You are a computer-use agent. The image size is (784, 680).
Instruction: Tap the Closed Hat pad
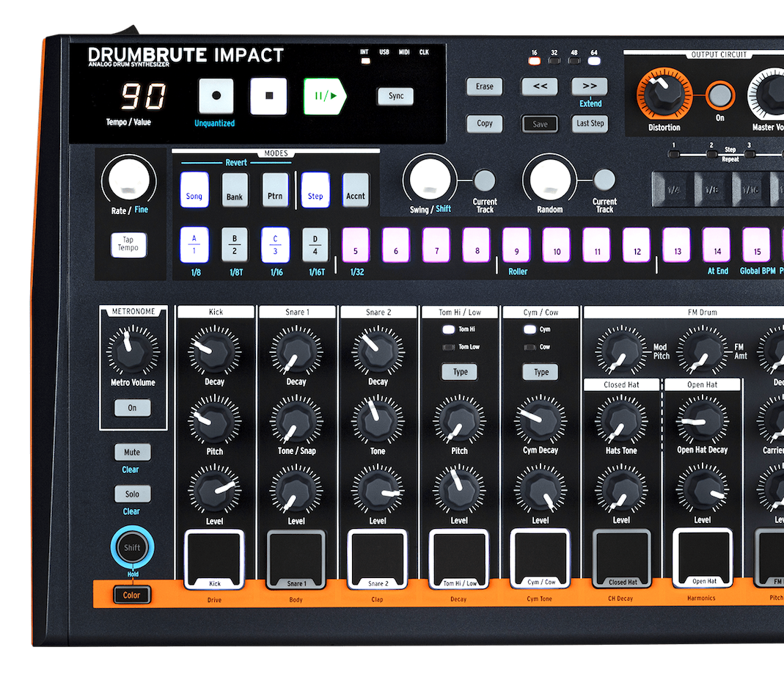coord(621,558)
